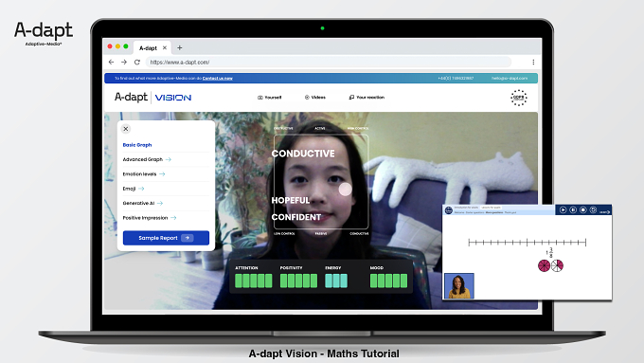Click the browser address bar
The width and height of the screenshot is (644, 363).
tap(329, 62)
